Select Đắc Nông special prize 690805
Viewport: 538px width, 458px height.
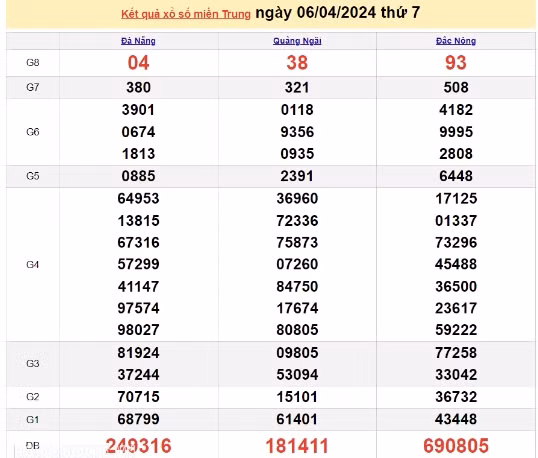click(x=456, y=446)
